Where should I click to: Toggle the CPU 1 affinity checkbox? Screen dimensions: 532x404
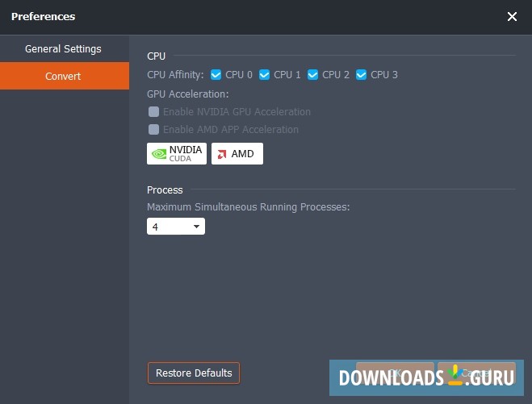[x=264, y=74]
